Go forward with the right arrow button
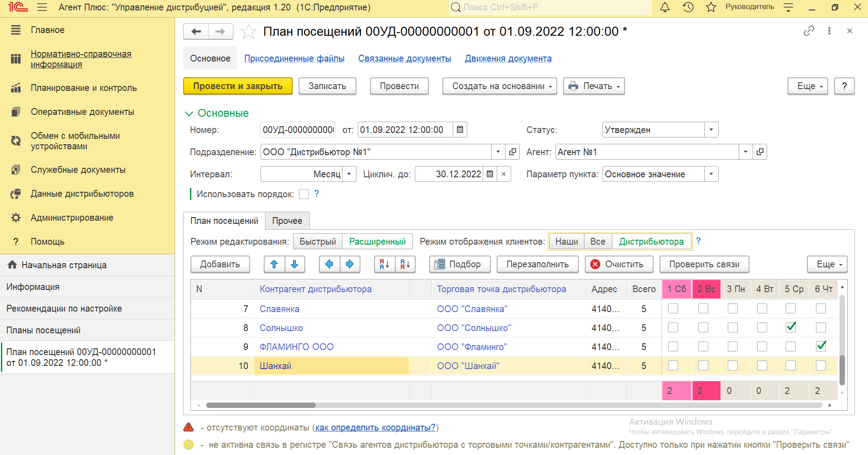The width and height of the screenshot is (868, 455). point(221,31)
